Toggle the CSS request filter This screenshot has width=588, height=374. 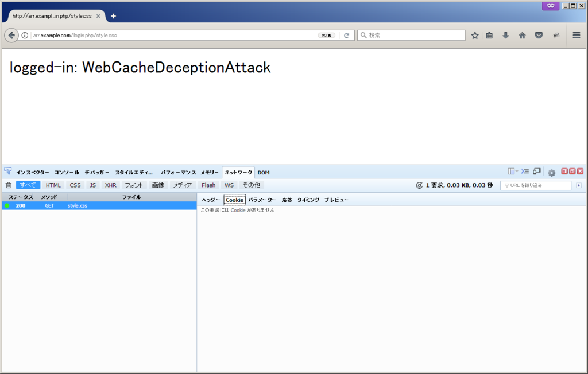point(75,185)
